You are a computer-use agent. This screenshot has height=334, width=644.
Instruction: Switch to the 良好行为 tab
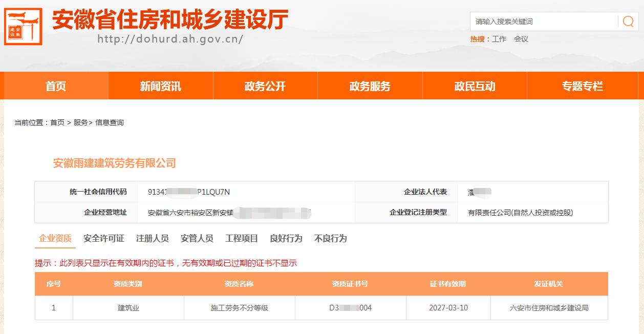tap(286, 238)
